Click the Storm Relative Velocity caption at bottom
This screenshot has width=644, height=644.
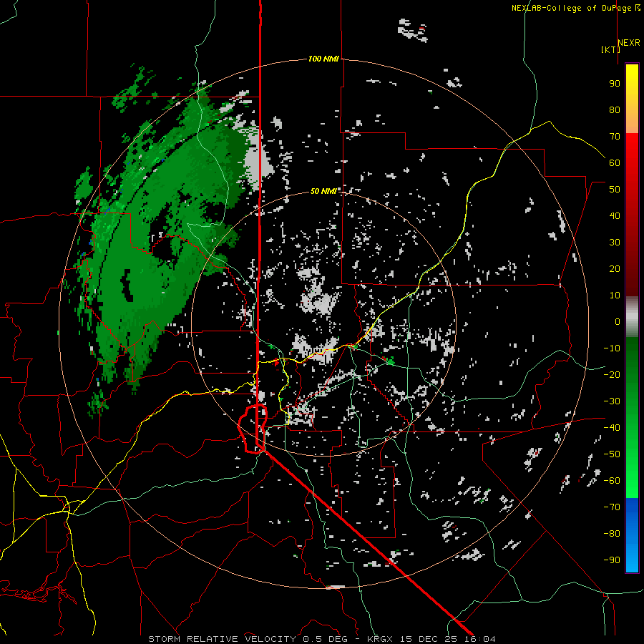(321, 639)
